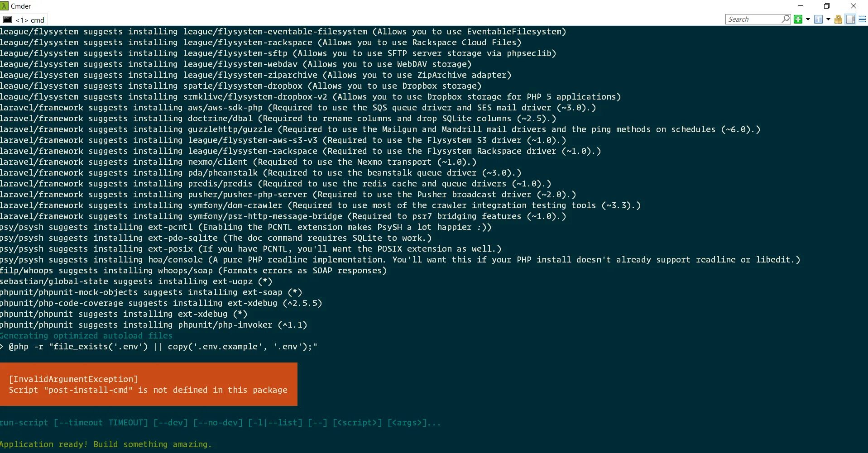Click 'Application ready! Build something amazing.' line
The height and width of the screenshot is (453, 868).
tap(106, 444)
